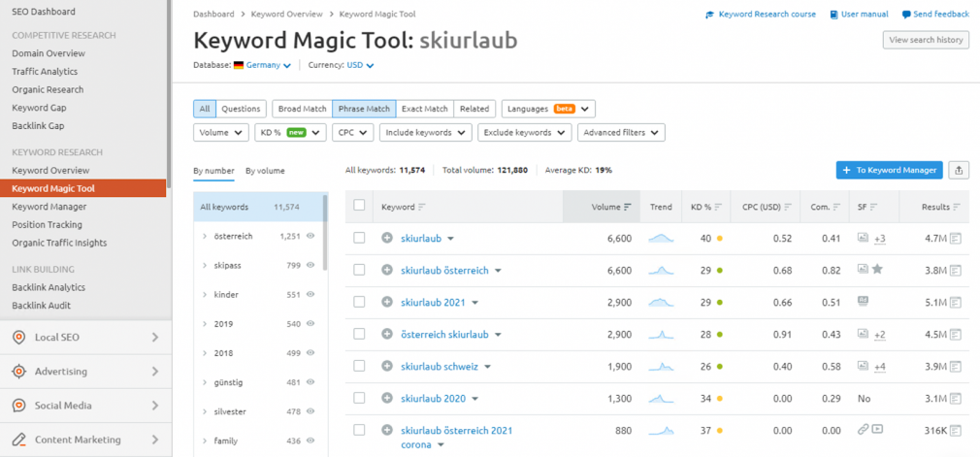This screenshot has height=457, width=980.
Task: Open Keyword Overview in sidebar
Action: tap(50, 170)
